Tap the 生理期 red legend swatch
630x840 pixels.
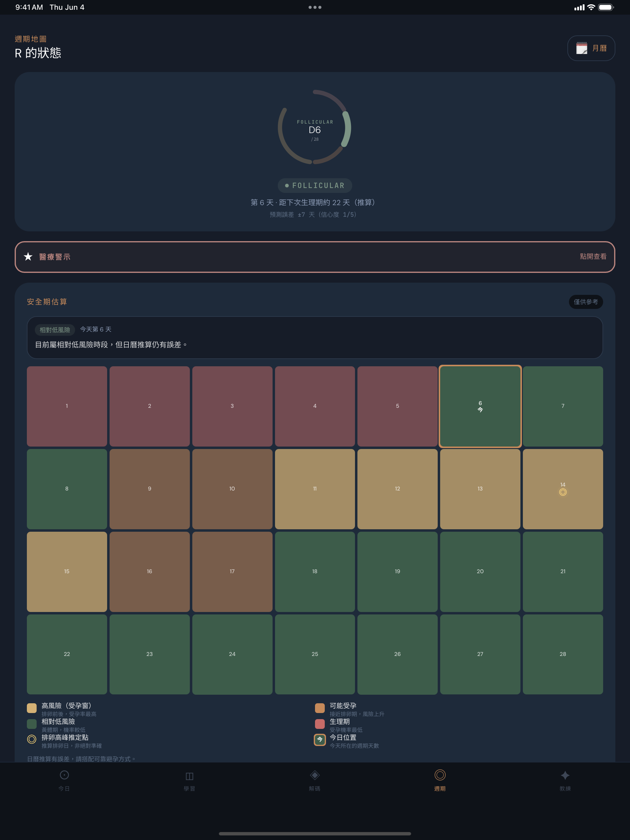pyautogui.click(x=320, y=724)
